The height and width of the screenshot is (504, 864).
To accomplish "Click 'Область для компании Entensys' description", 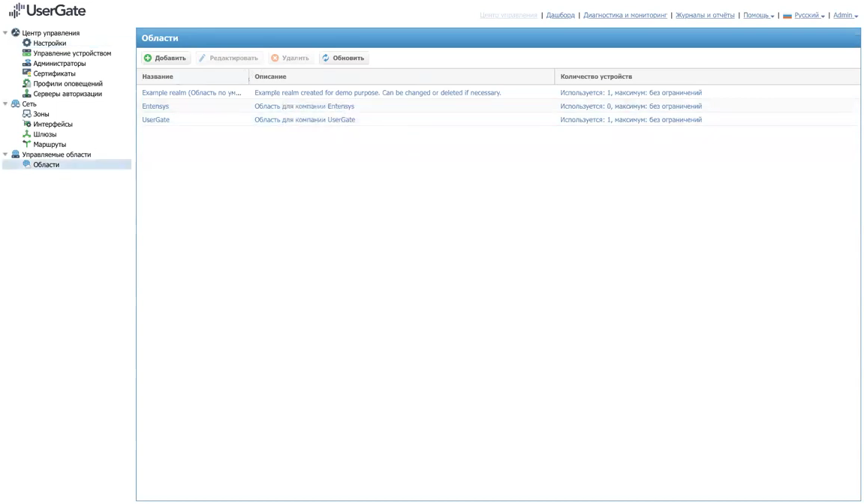I will click(304, 106).
